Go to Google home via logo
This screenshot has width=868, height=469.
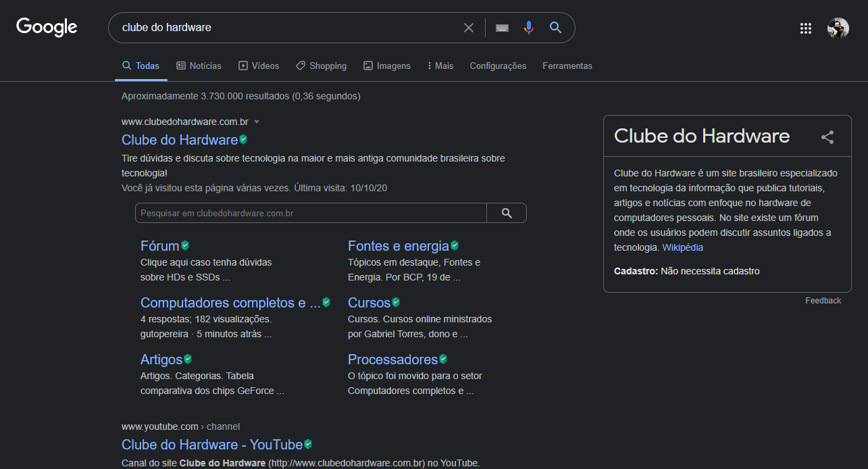[47, 27]
